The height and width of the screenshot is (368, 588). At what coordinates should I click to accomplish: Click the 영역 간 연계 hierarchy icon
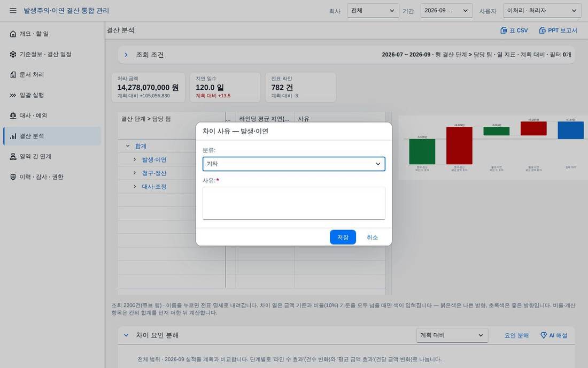[13, 156]
